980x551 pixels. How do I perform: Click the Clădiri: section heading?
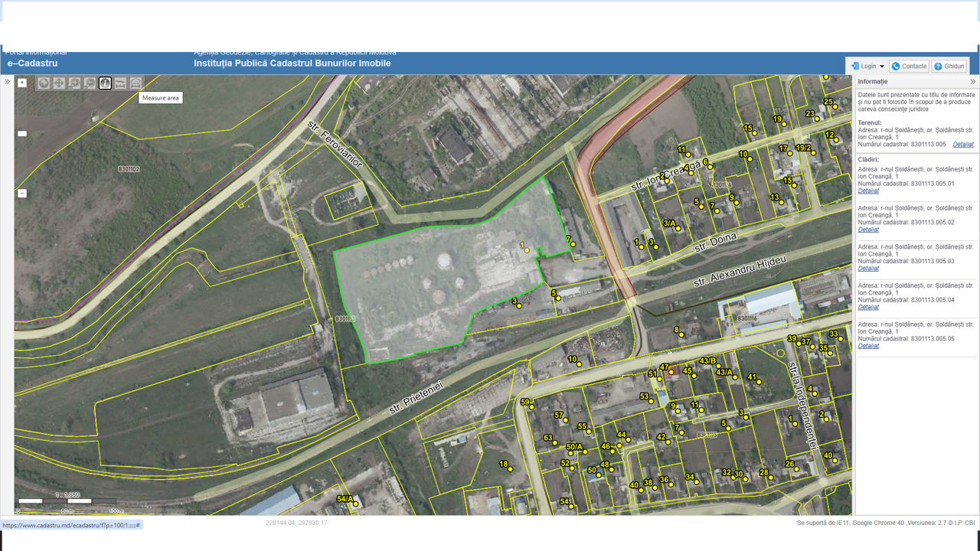coord(869,160)
